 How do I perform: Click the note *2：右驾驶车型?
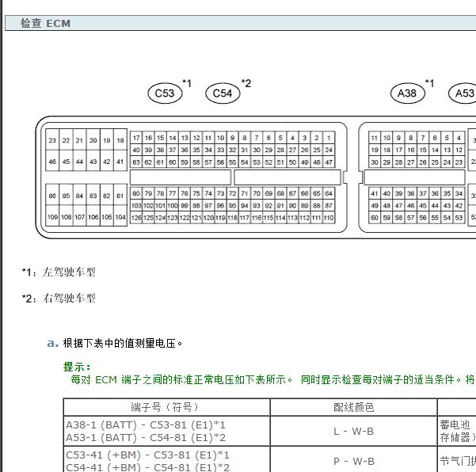(x=59, y=298)
